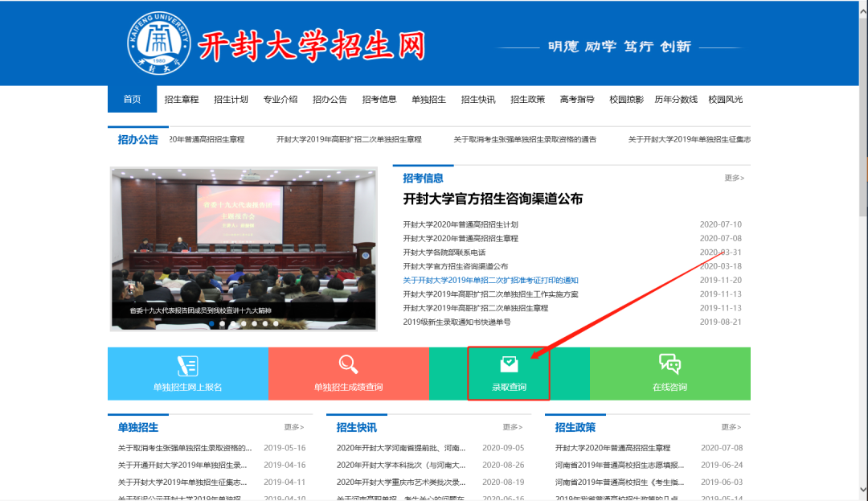Open 关于开封大学2019年单独招生征集志... dated 2019-04-11

tap(182, 483)
